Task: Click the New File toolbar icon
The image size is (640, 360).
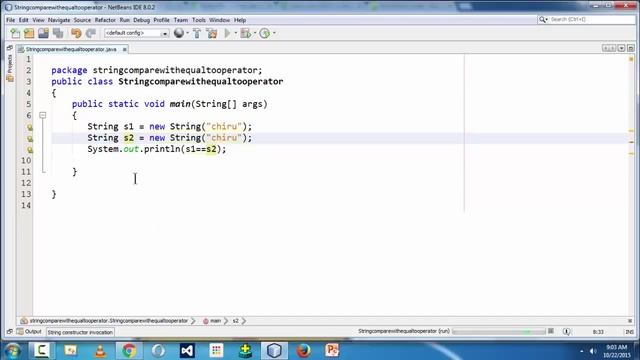Action: click(x=15, y=33)
